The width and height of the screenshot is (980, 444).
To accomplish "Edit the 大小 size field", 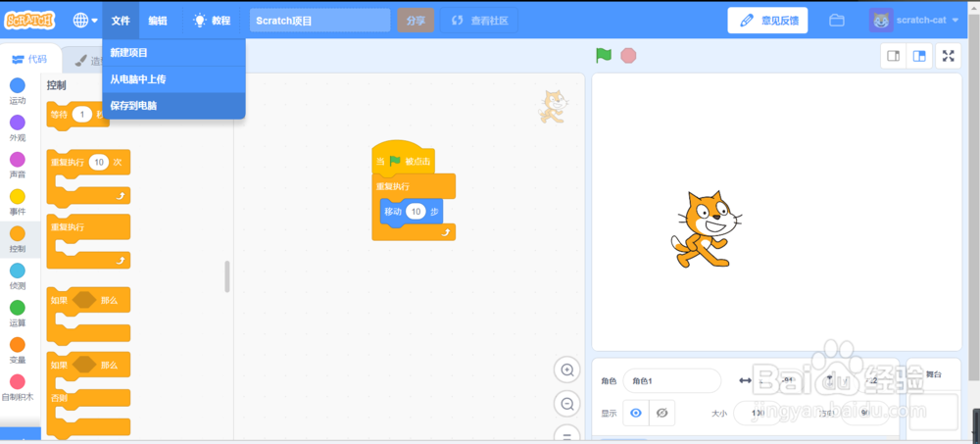I will coord(758,414).
